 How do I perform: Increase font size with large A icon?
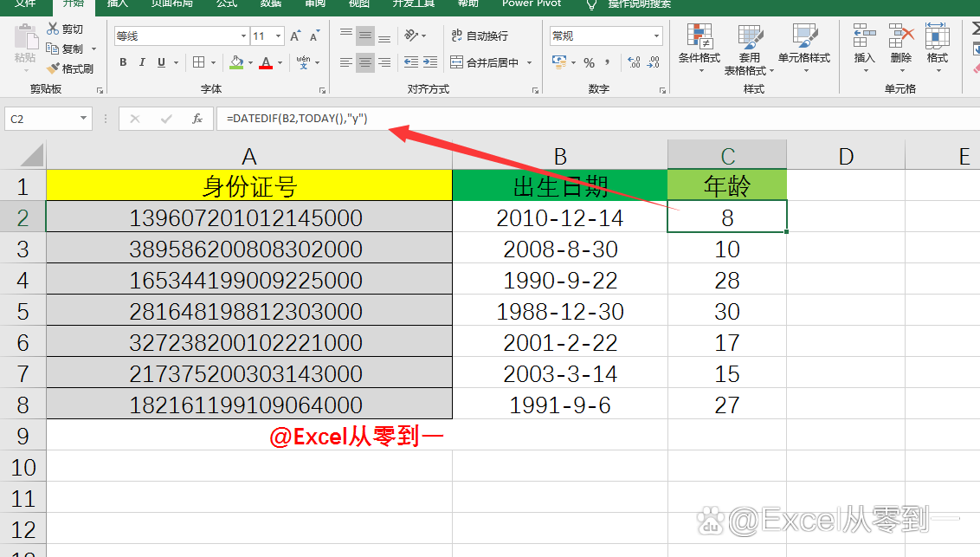(295, 36)
